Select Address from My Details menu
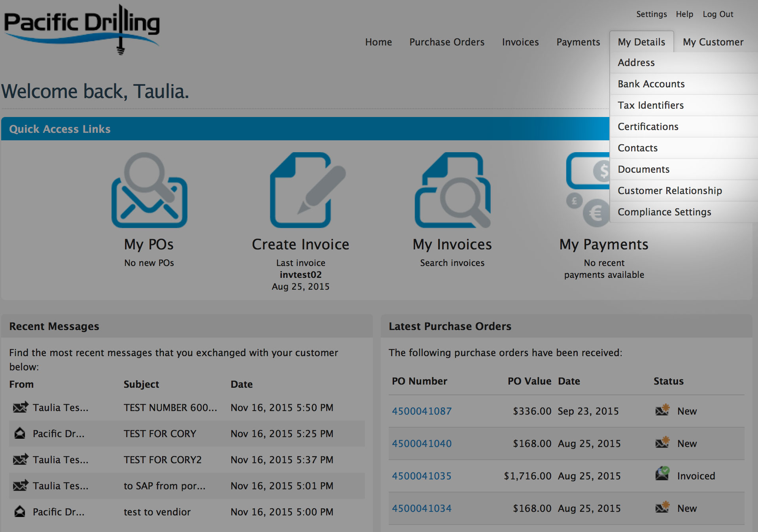Viewport: 758px width, 532px height. [684, 62]
